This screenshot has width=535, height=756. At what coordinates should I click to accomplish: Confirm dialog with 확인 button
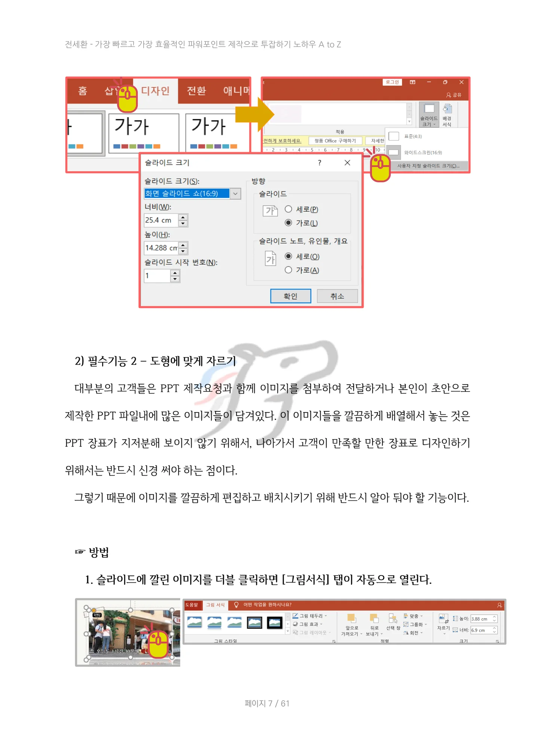click(290, 296)
